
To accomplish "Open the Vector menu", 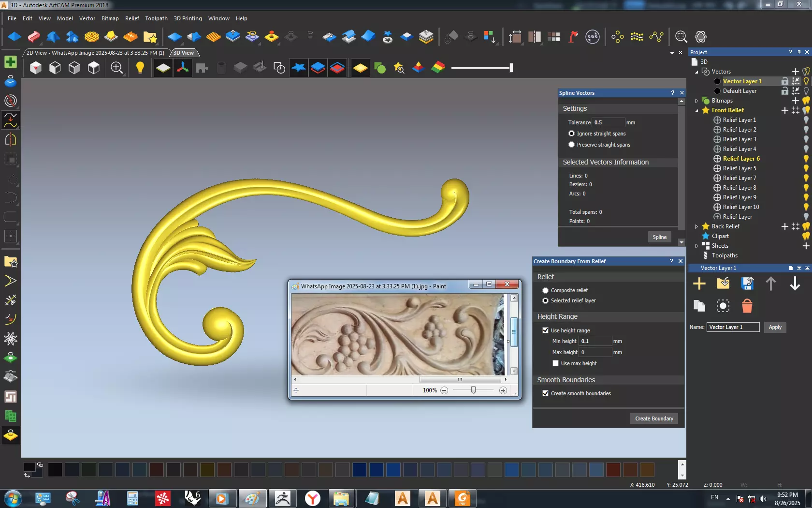I will tap(87, 18).
